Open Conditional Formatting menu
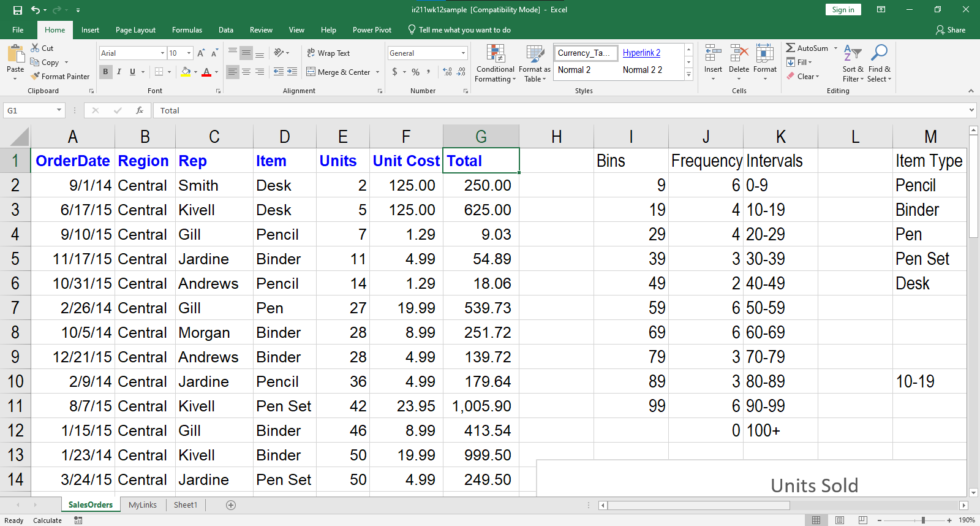980x526 pixels. pyautogui.click(x=495, y=63)
